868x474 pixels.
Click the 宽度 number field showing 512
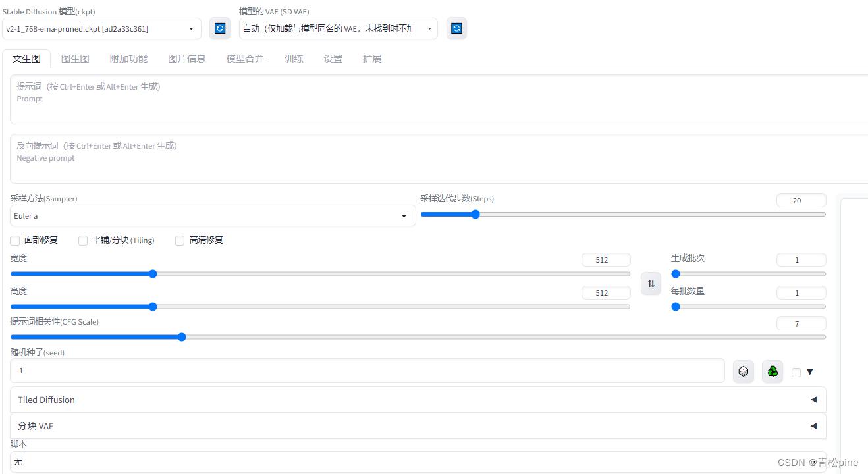tap(606, 260)
